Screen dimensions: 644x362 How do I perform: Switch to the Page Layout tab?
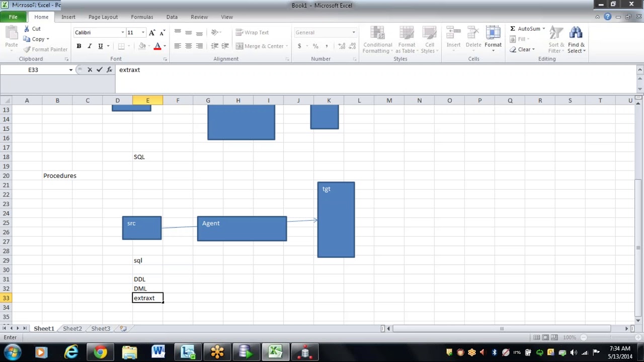point(103,17)
